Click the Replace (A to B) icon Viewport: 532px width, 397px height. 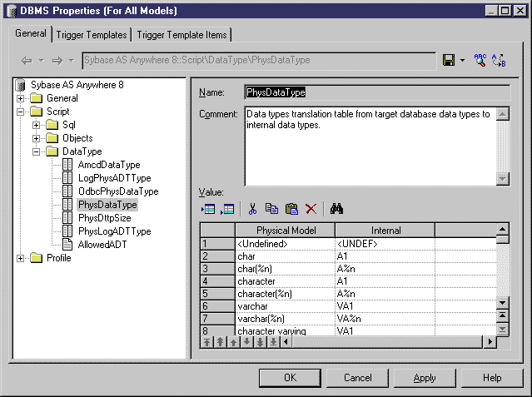(x=499, y=60)
